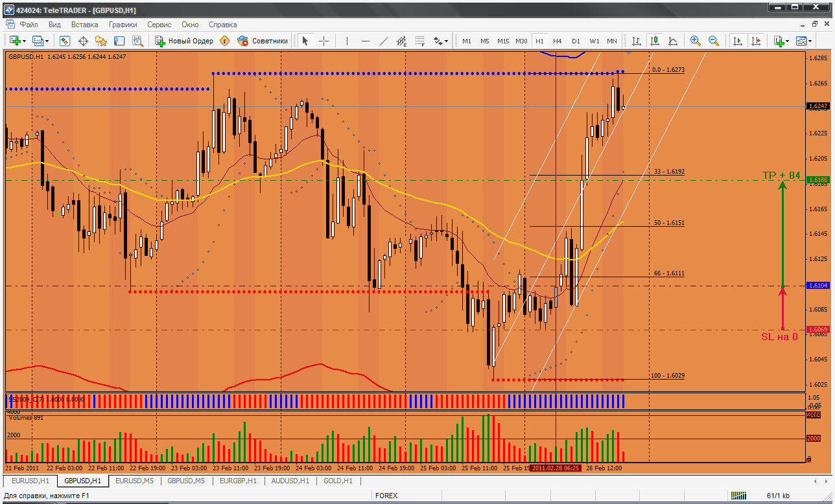Select the crosshair tool
The width and height of the screenshot is (835, 504).
click(323, 41)
